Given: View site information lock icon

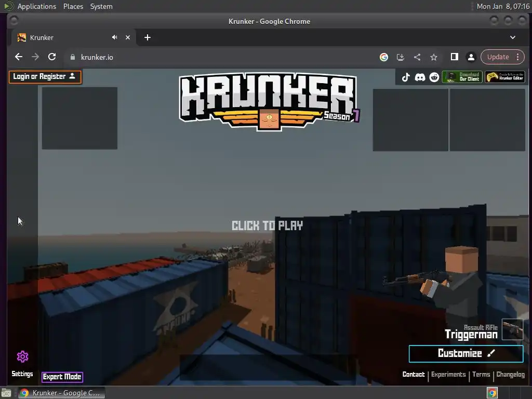Looking at the screenshot, I should click(x=72, y=57).
